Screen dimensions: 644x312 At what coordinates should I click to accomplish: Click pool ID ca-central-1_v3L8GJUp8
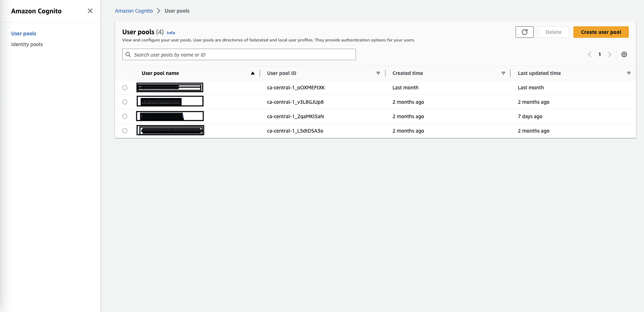coord(295,102)
